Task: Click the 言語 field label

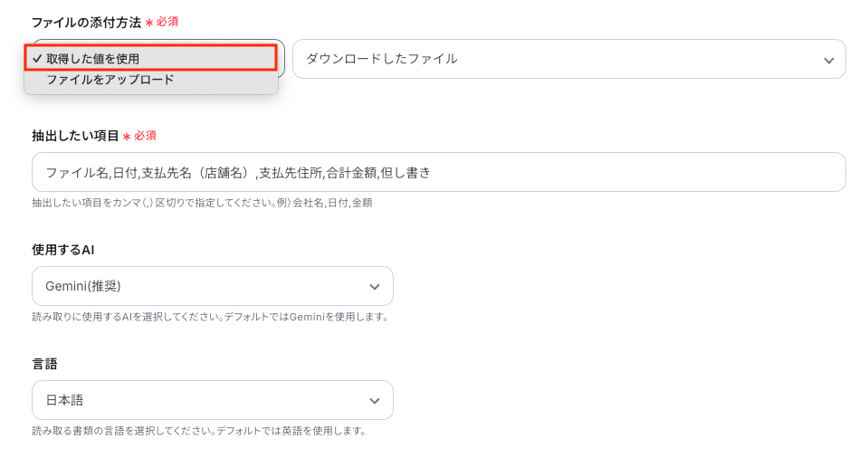Action: click(x=44, y=363)
